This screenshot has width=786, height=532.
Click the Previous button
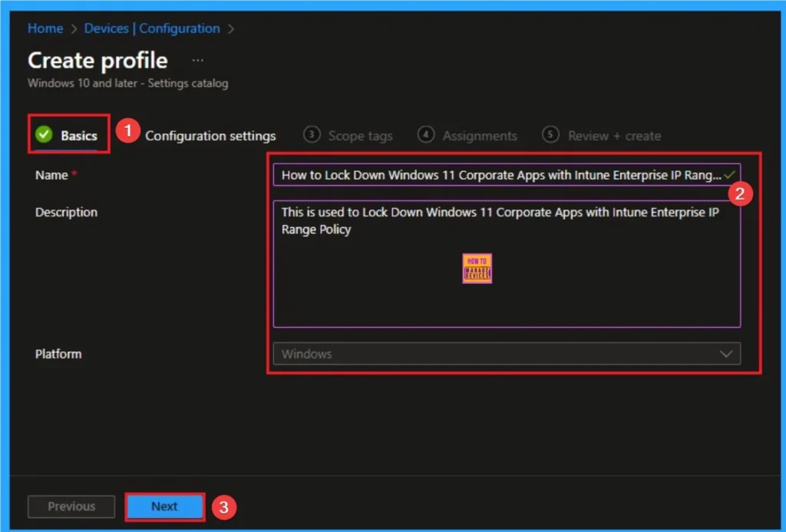click(x=71, y=507)
